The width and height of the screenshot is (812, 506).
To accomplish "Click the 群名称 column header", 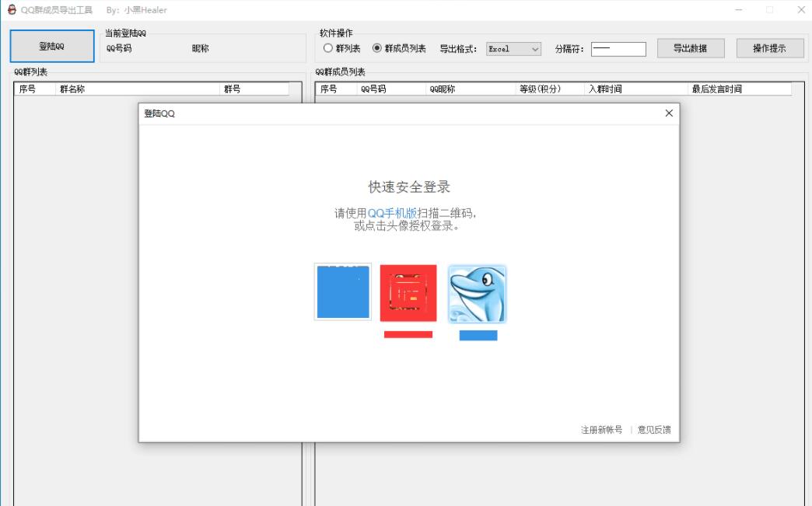I will coord(137,89).
